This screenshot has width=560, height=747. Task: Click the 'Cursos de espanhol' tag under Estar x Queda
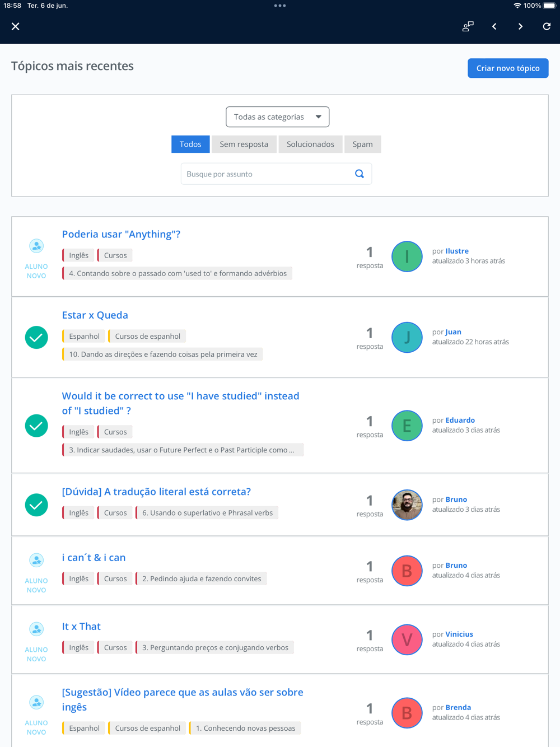coord(147,337)
